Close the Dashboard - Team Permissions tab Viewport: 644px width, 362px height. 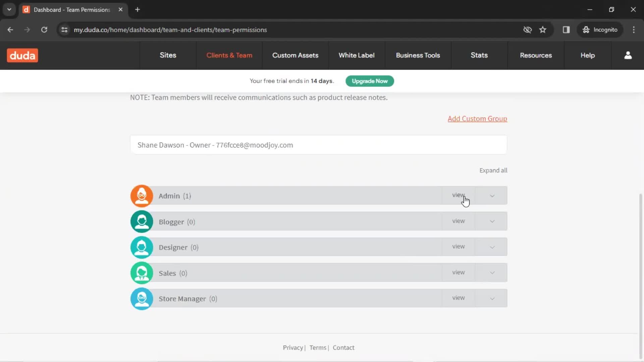point(120,9)
